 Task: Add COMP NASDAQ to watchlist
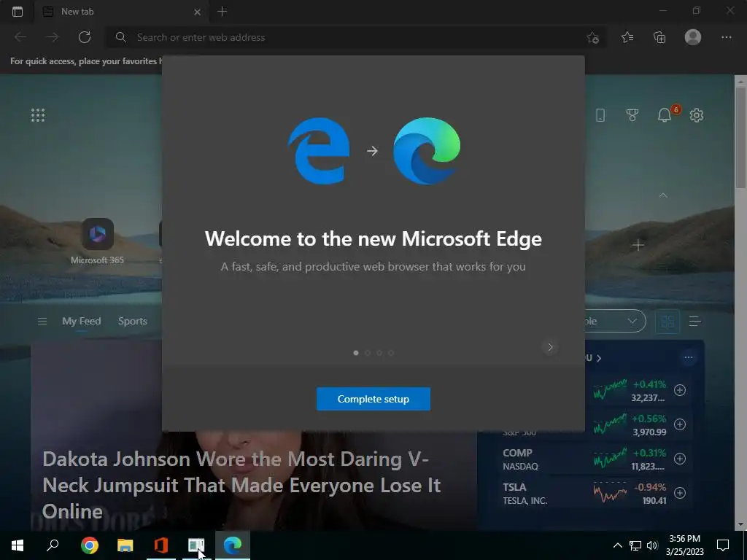click(x=680, y=459)
